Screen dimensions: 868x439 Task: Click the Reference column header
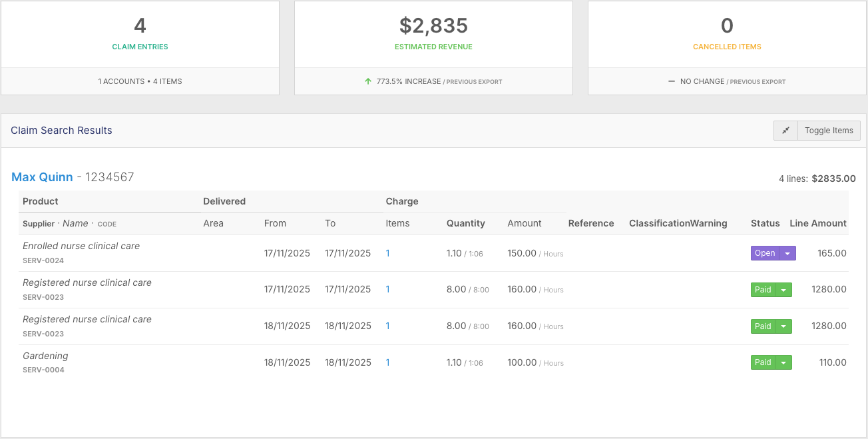591,223
